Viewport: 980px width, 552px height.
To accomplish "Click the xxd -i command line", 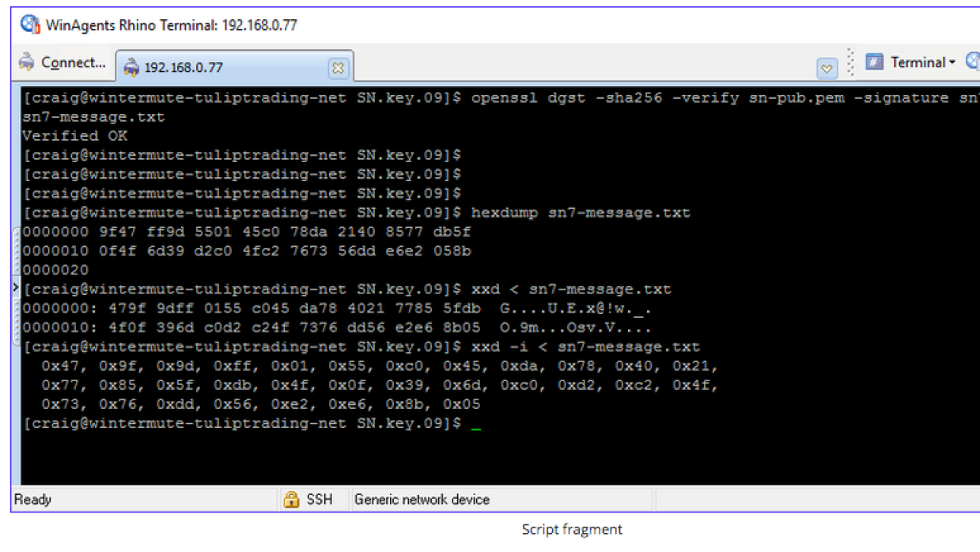I will pos(585,347).
